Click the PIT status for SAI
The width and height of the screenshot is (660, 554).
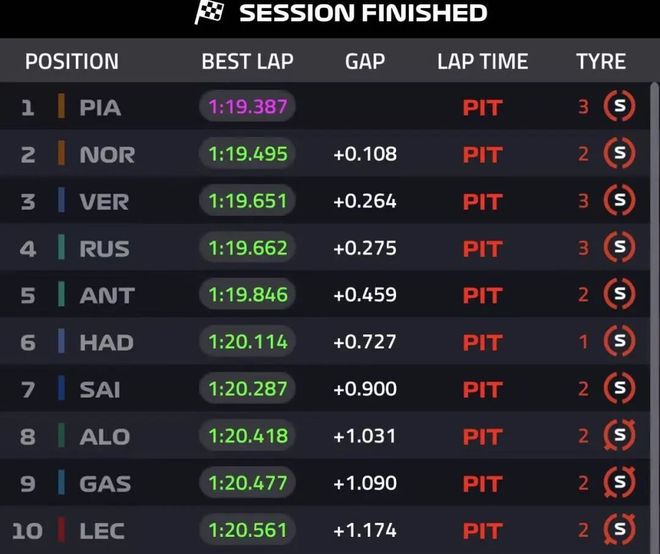pos(482,389)
